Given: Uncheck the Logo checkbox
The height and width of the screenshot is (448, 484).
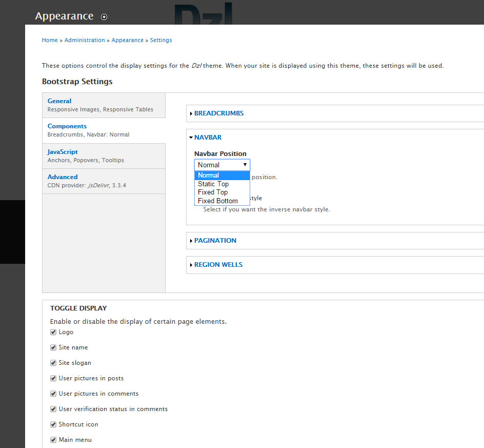Looking at the screenshot, I should click(x=53, y=332).
